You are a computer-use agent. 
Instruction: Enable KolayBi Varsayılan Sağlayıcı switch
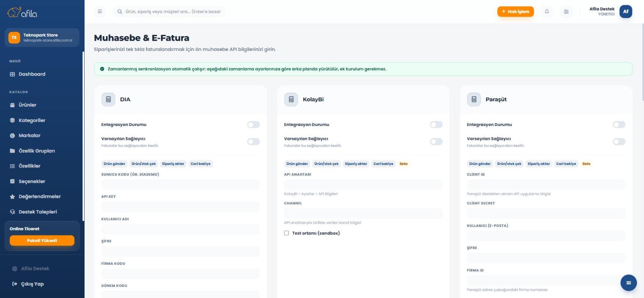(x=436, y=142)
